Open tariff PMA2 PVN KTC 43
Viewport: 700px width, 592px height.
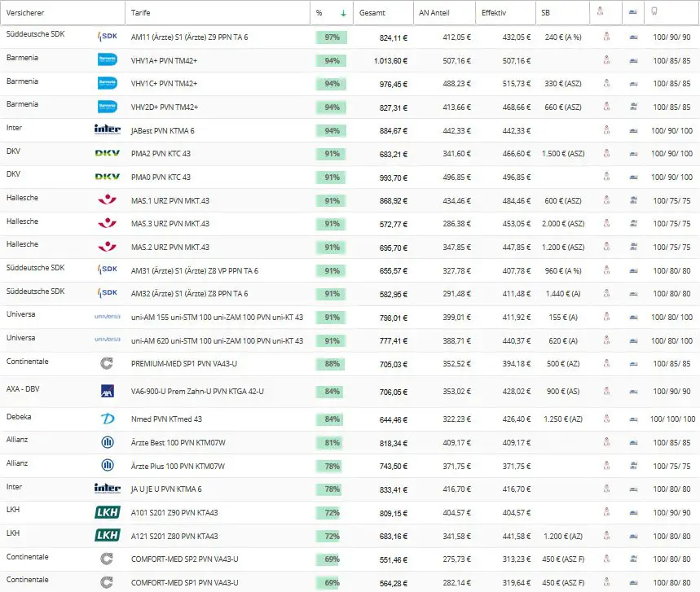(x=161, y=153)
